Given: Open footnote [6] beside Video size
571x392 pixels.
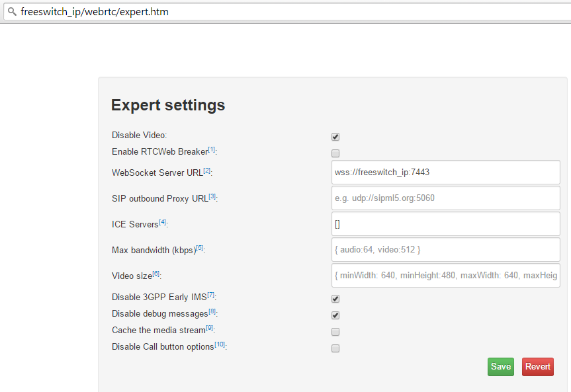Looking at the screenshot, I should click(x=156, y=274).
